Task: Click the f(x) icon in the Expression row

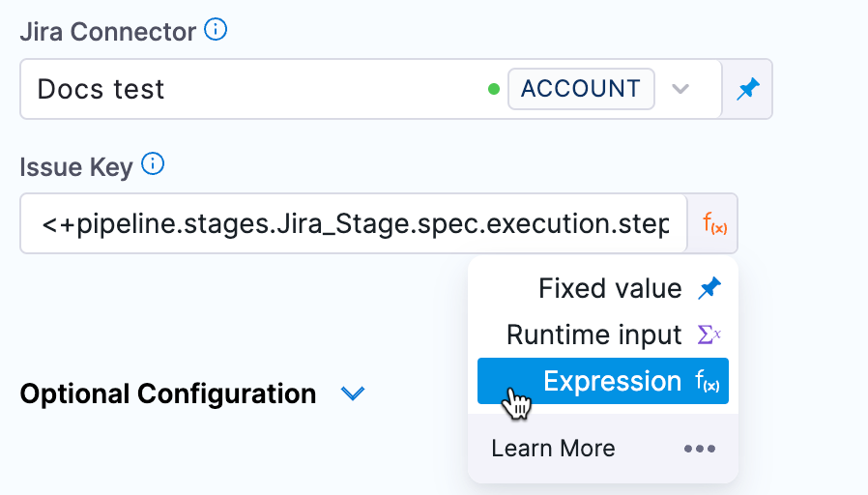Action: (x=708, y=382)
